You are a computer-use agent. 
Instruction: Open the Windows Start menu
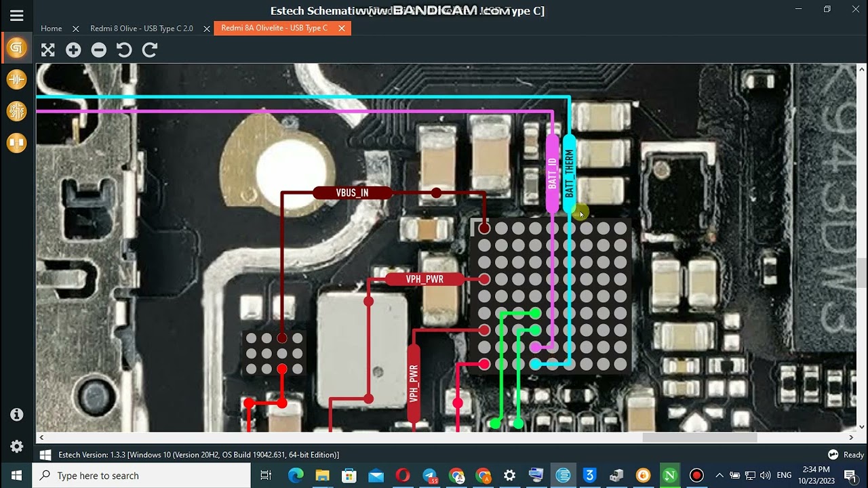tap(16, 475)
